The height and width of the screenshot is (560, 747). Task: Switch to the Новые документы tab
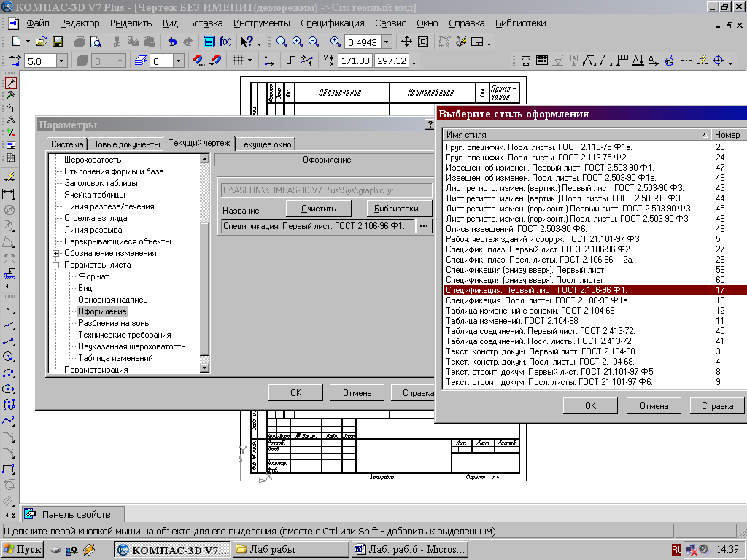pyautogui.click(x=125, y=144)
